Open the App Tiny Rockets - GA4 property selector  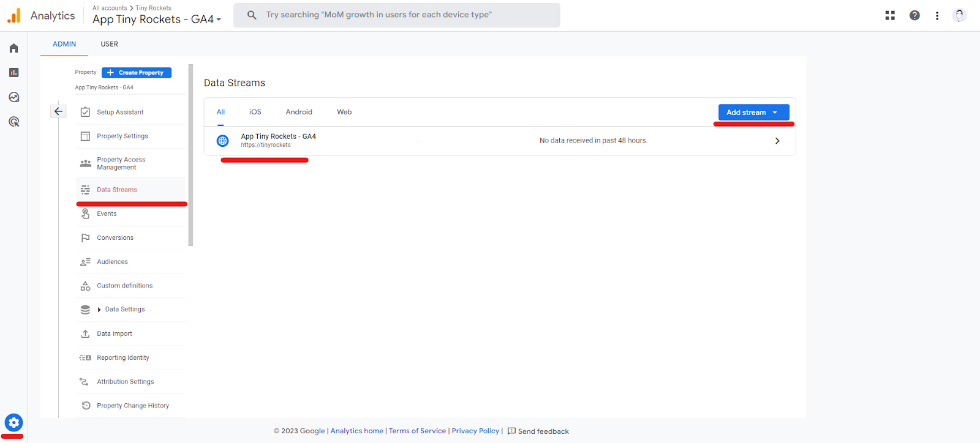click(157, 19)
